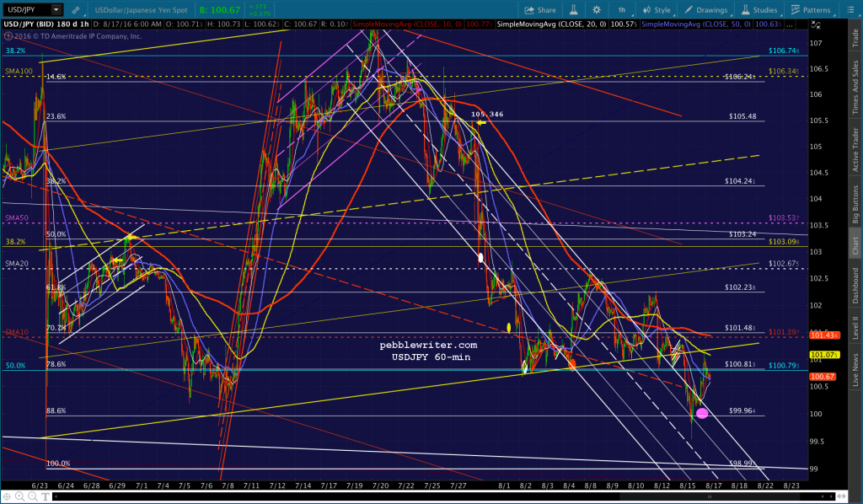The height and width of the screenshot is (504, 863).
Task: Open the Big Buttons side tab
Action: [x=855, y=204]
